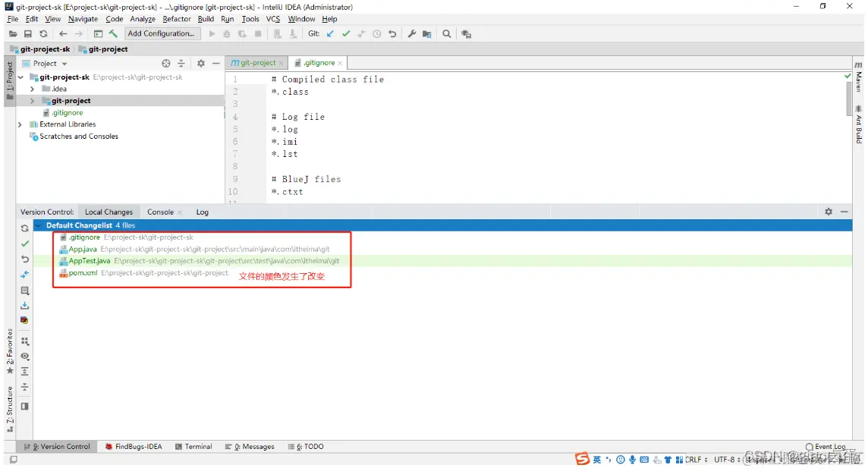The width and height of the screenshot is (868, 471).
Task: Toggle the 1: Project side tool window
Action: pos(9,81)
